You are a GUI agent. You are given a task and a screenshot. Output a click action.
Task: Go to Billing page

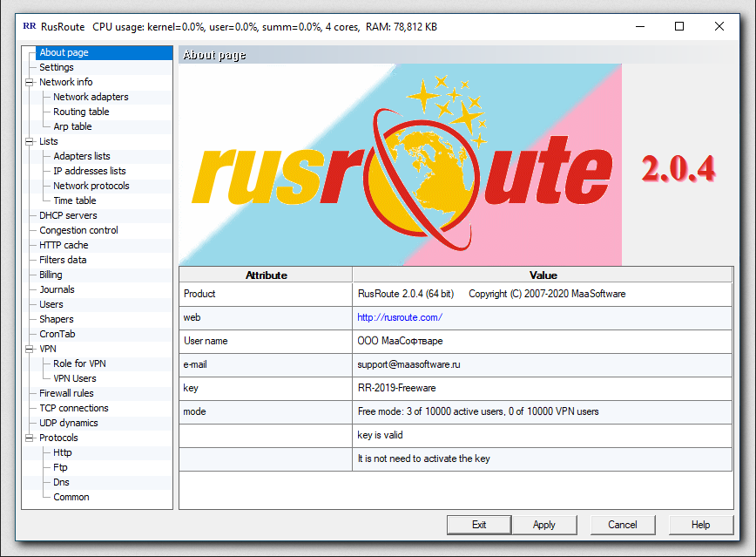pyautogui.click(x=51, y=275)
